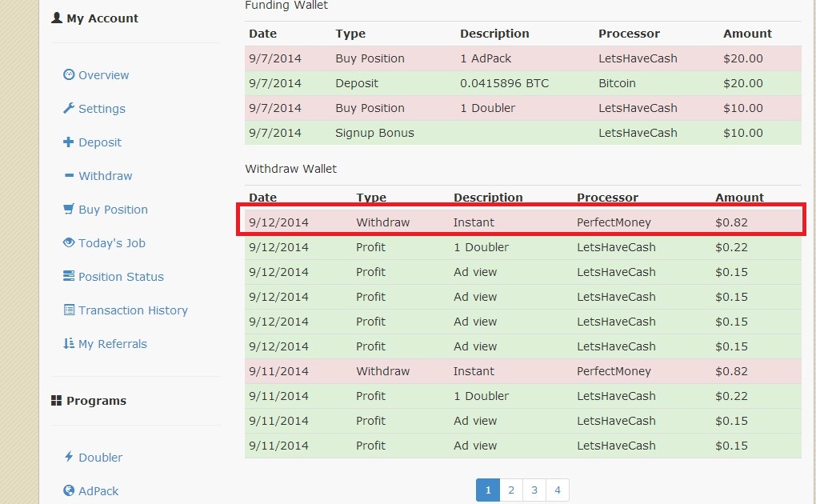The image size is (816, 504).
Task: Go to page 2 of transactions
Action: pyautogui.click(x=511, y=490)
